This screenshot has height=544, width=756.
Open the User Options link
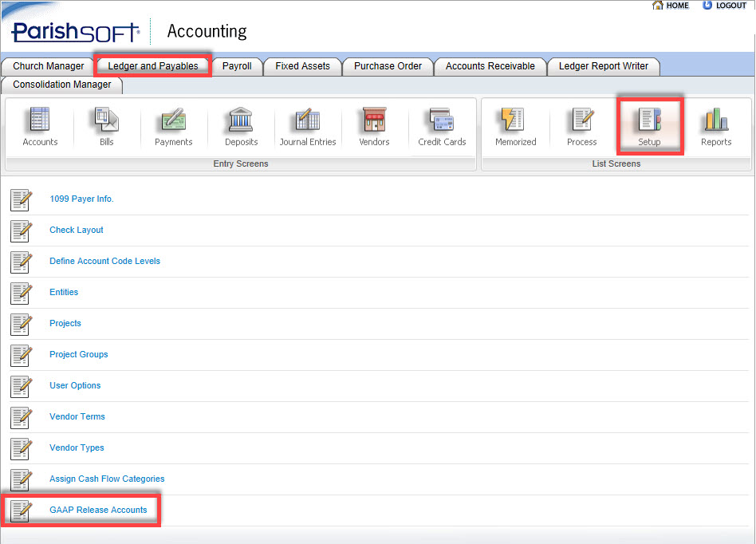tap(75, 385)
